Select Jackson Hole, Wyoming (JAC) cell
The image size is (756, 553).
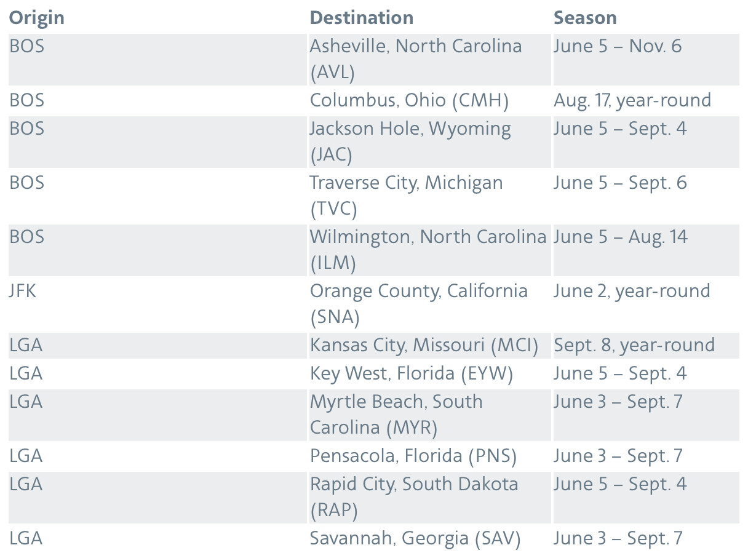tap(410, 141)
